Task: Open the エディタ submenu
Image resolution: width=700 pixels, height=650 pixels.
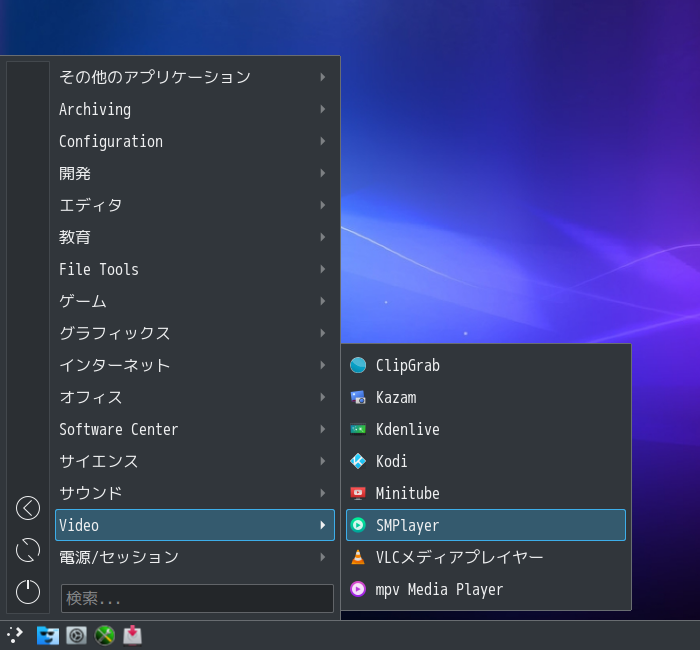Action: [195, 205]
